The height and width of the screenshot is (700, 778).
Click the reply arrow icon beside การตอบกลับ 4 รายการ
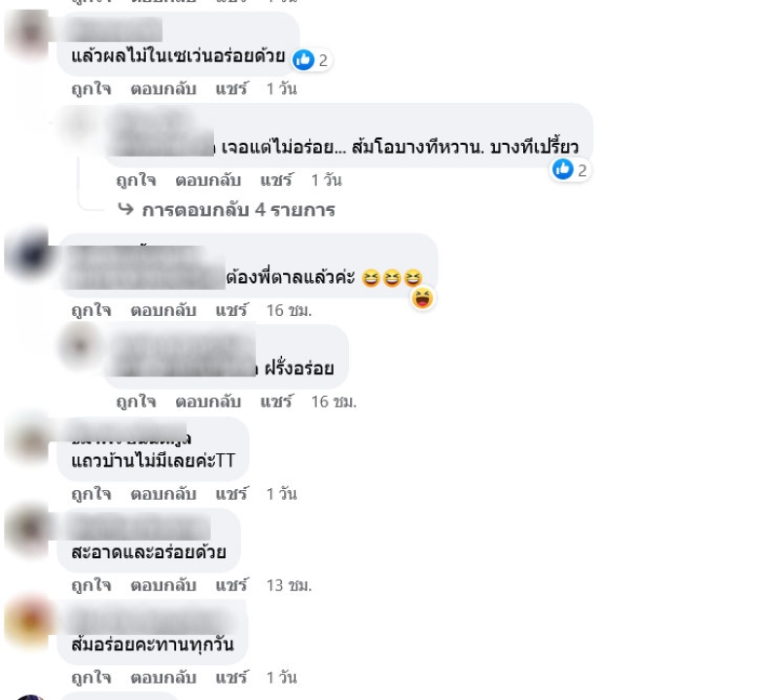point(125,209)
